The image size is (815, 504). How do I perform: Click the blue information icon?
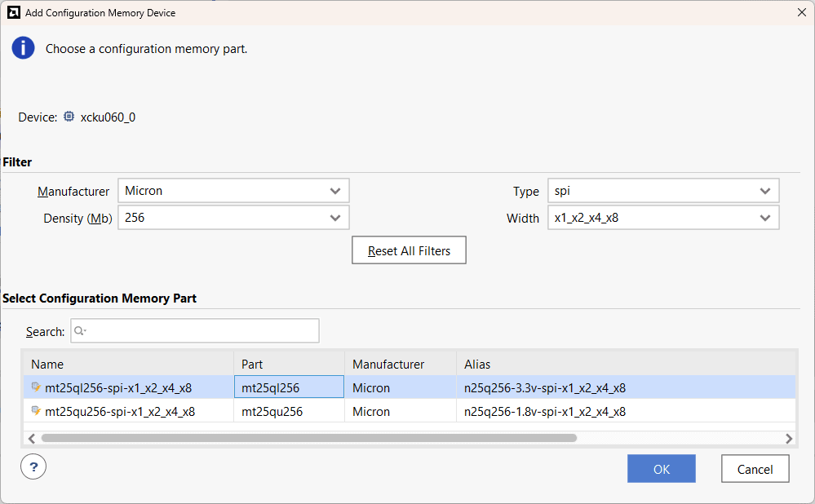tap(23, 48)
